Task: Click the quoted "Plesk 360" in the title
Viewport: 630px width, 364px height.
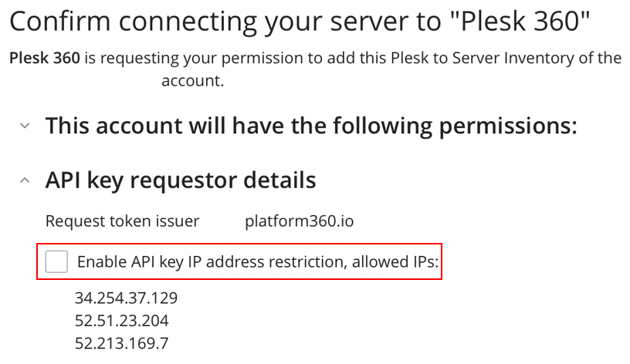Action: click(x=516, y=21)
